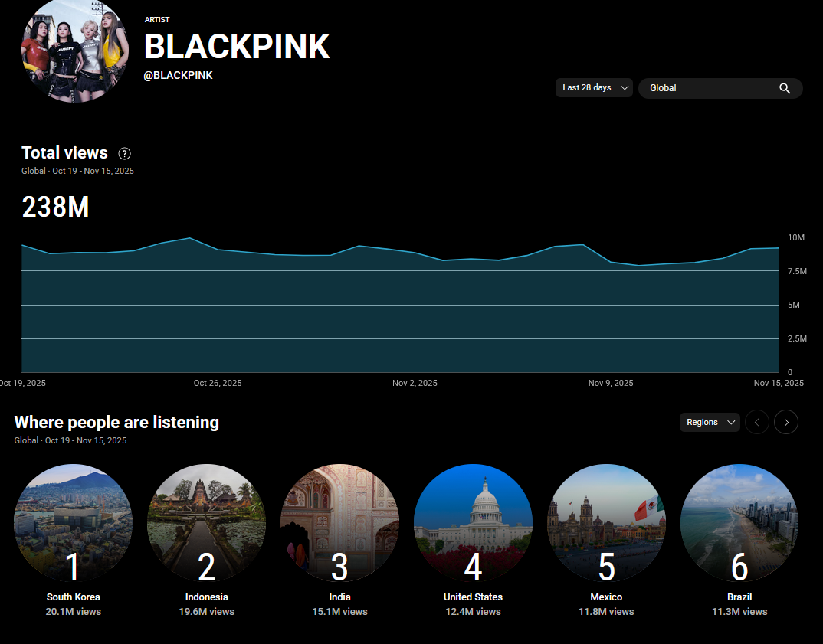The image size is (823, 644).
Task: Click the BLACKPINK artist name heading
Action: coord(237,47)
